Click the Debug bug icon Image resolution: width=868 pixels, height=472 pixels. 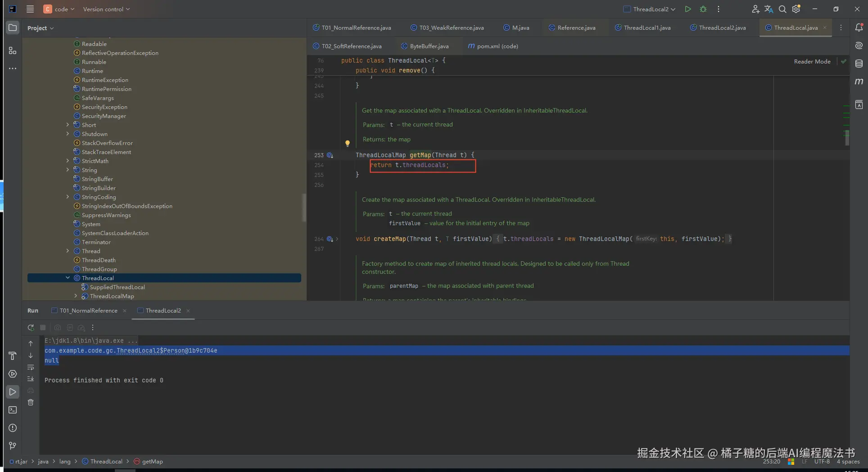click(x=703, y=9)
